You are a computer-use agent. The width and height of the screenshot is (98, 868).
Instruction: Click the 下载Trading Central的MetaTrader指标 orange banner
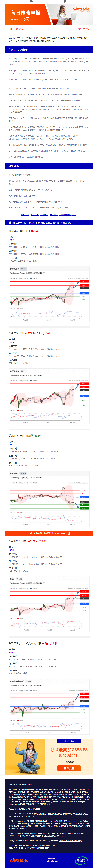(49, 533)
